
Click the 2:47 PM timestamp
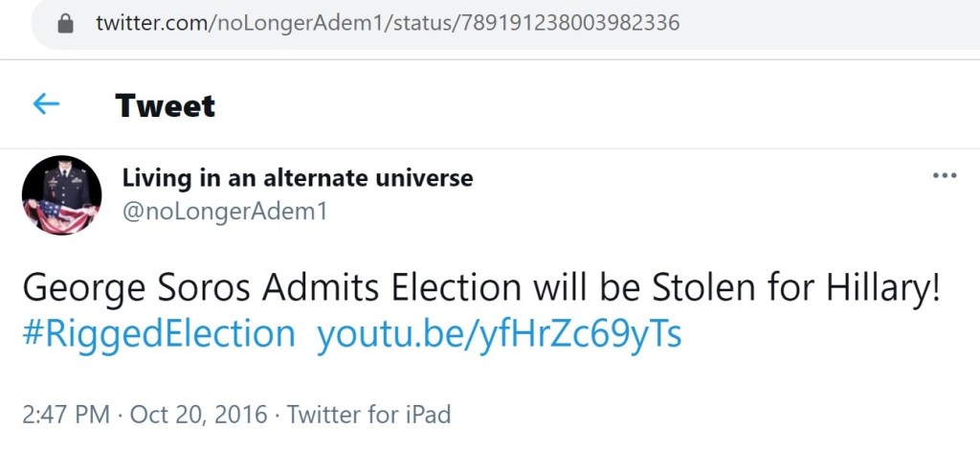coord(65,415)
